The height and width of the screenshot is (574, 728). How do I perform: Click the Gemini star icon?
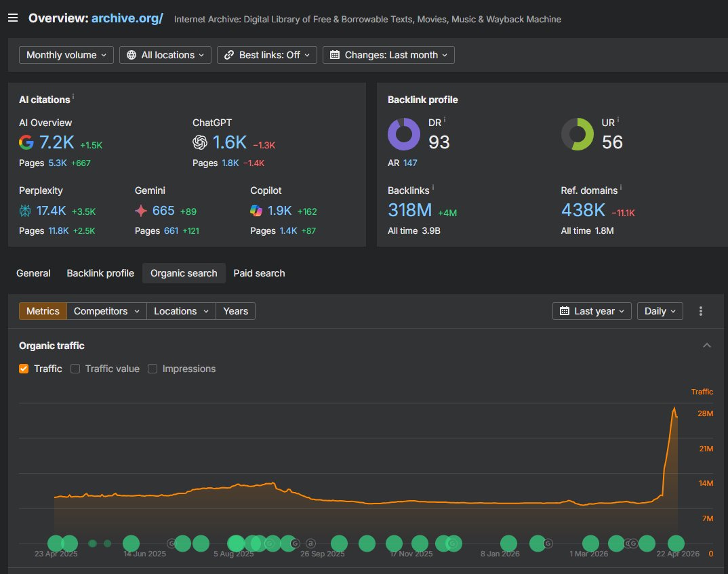pyautogui.click(x=141, y=211)
